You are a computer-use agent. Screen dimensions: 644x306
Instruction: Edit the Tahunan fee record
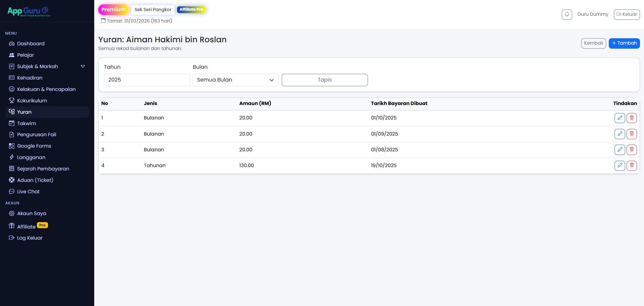[620, 165]
